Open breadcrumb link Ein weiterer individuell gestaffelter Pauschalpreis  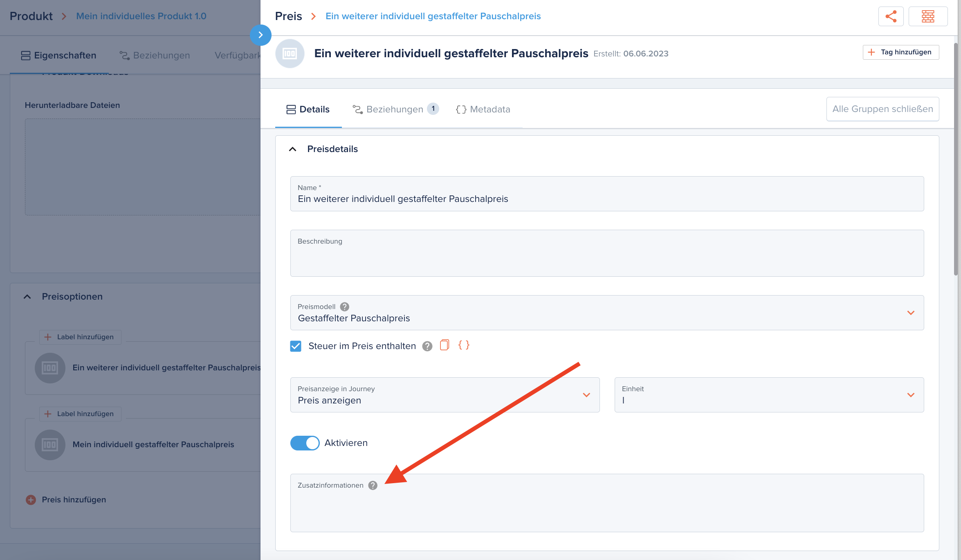coord(433,16)
